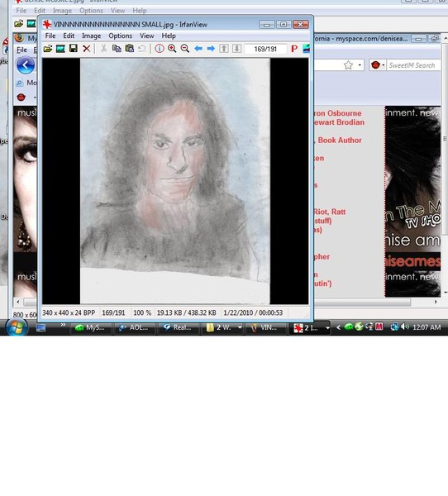Open Options menu in background IrfanView window

(91, 11)
